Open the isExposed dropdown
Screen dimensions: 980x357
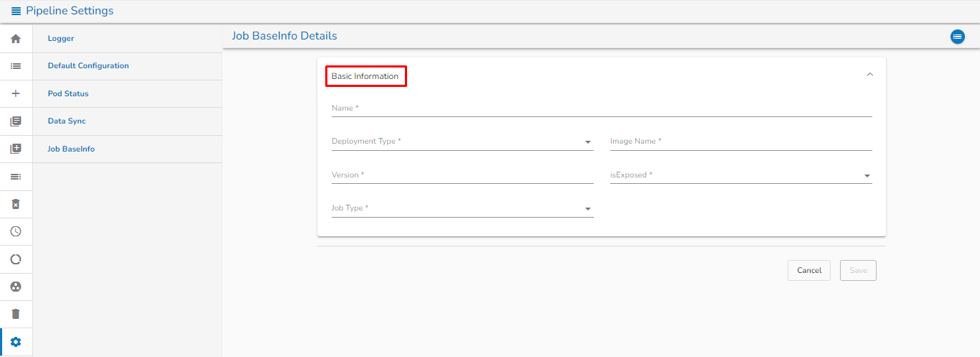741,175
